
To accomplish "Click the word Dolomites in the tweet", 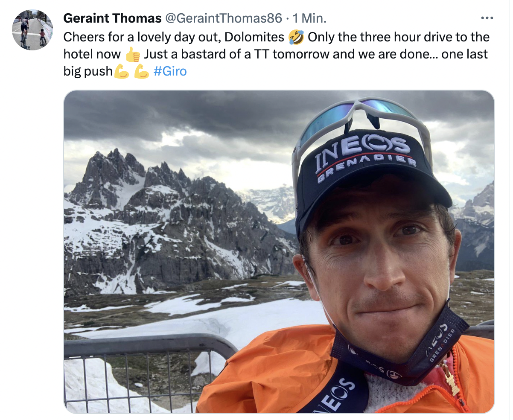I will [254, 38].
